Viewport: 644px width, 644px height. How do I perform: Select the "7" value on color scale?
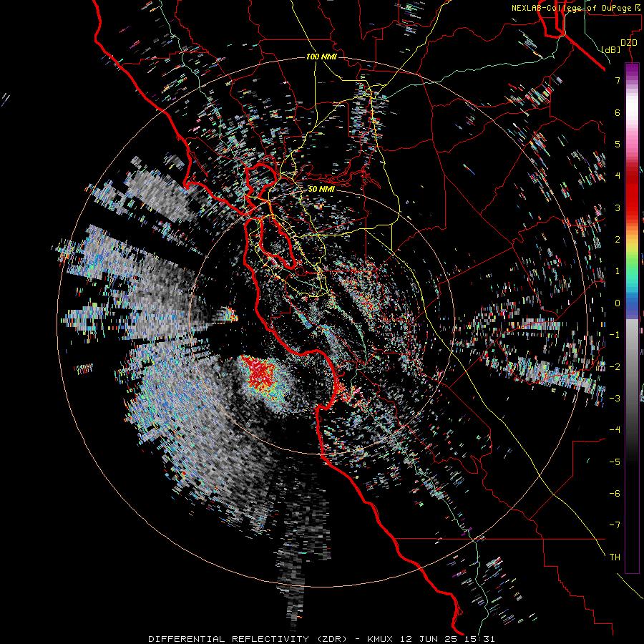(x=618, y=80)
